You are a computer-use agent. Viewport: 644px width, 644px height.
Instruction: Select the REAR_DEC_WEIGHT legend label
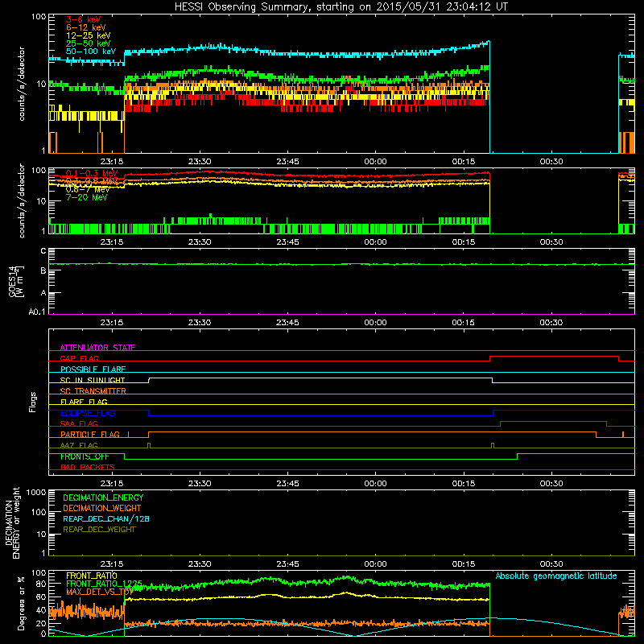coord(99,530)
